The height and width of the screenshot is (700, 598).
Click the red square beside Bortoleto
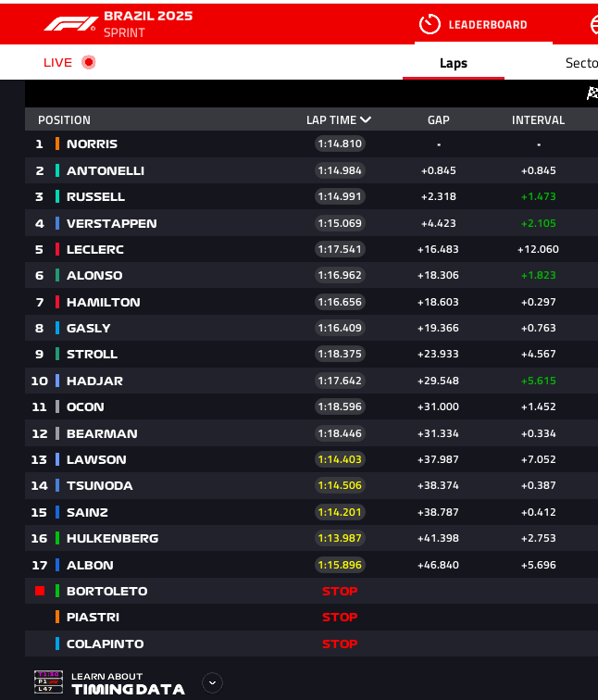pos(40,591)
